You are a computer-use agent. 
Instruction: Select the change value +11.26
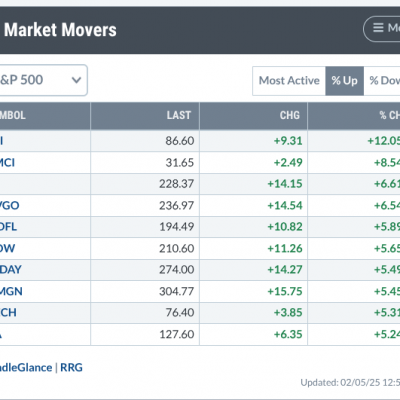pyautogui.click(x=285, y=248)
